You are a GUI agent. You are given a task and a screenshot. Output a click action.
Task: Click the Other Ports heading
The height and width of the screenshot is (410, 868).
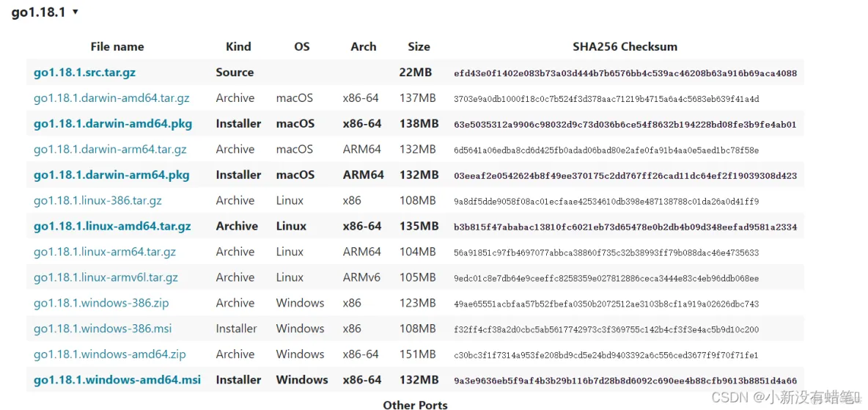tap(415, 405)
